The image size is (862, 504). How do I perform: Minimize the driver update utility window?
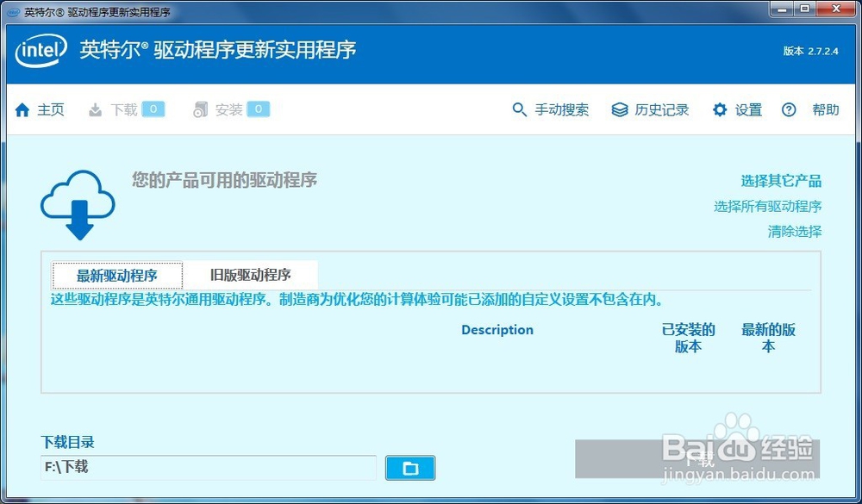point(782,9)
